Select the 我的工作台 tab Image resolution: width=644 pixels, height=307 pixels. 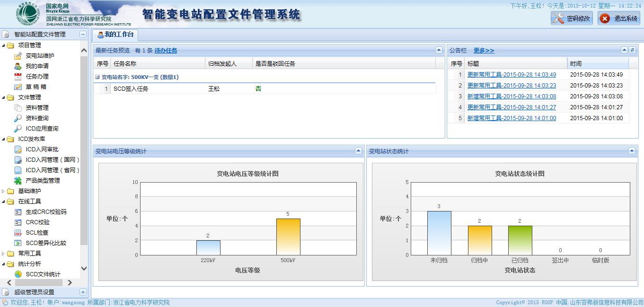point(115,35)
